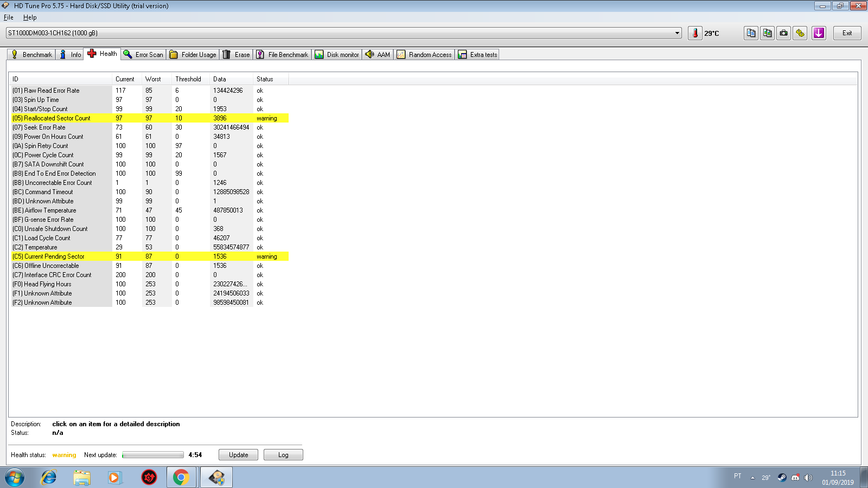Open the Error Scan tab

143,54
